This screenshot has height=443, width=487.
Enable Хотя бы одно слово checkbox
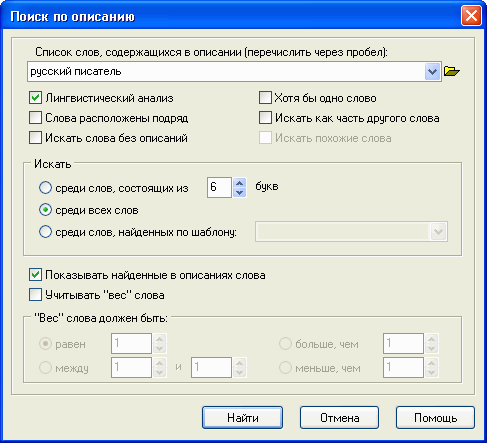click(265, 98)
